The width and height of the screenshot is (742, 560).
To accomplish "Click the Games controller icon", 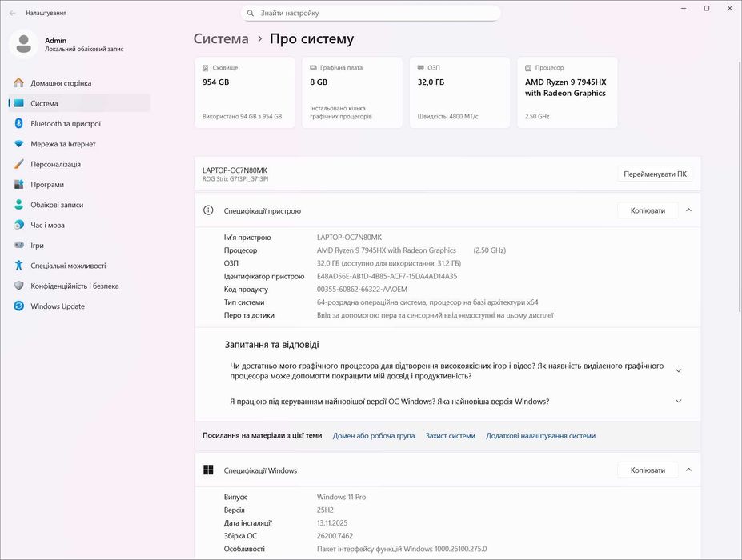I will point(18,245).
